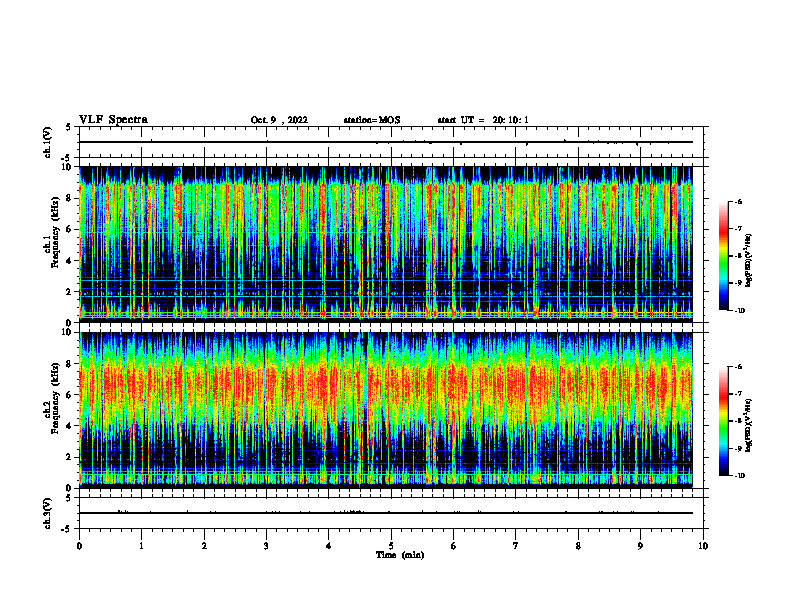Click the ch.3 voltage waveform trace
The height and width of the screenshot is (612, 792).
coord(386,513)
